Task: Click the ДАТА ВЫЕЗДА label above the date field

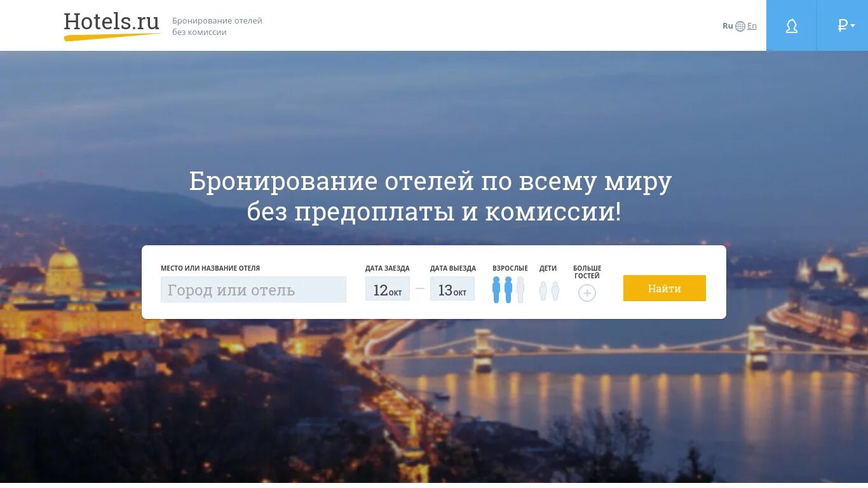Action: 452,268
